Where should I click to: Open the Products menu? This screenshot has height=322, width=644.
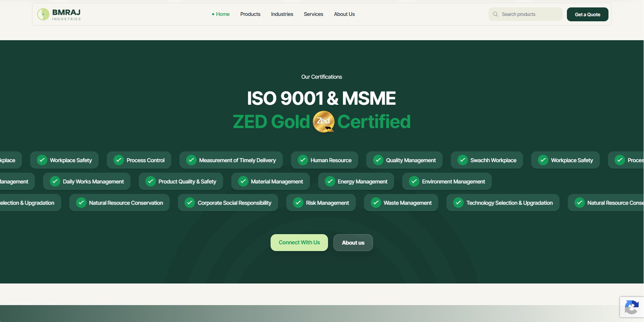[x=250, y=14]
